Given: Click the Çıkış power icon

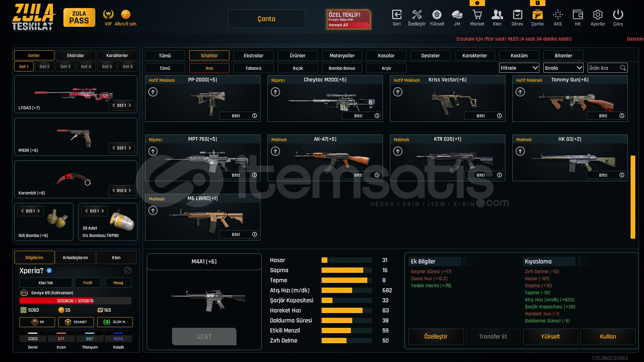Looking at the screenshot, I should pos(618,14).
